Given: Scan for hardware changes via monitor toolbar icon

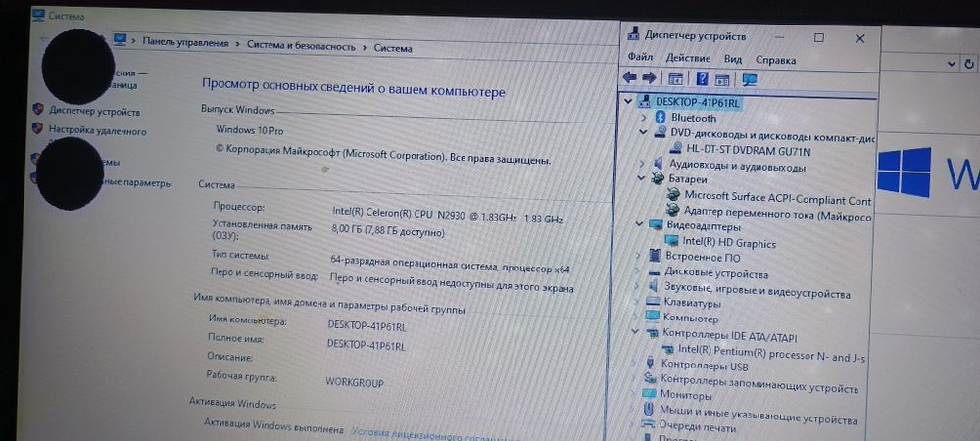Looking at the screenshot, I should coord(749,79).
